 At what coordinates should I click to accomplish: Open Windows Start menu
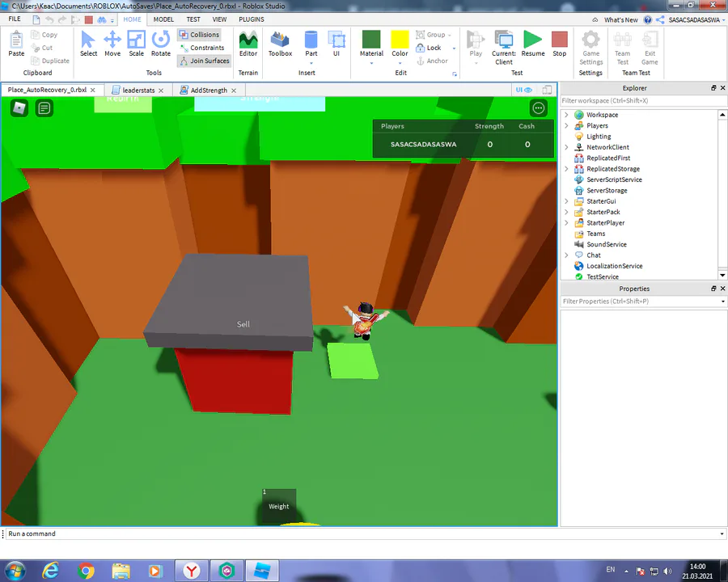15,571
